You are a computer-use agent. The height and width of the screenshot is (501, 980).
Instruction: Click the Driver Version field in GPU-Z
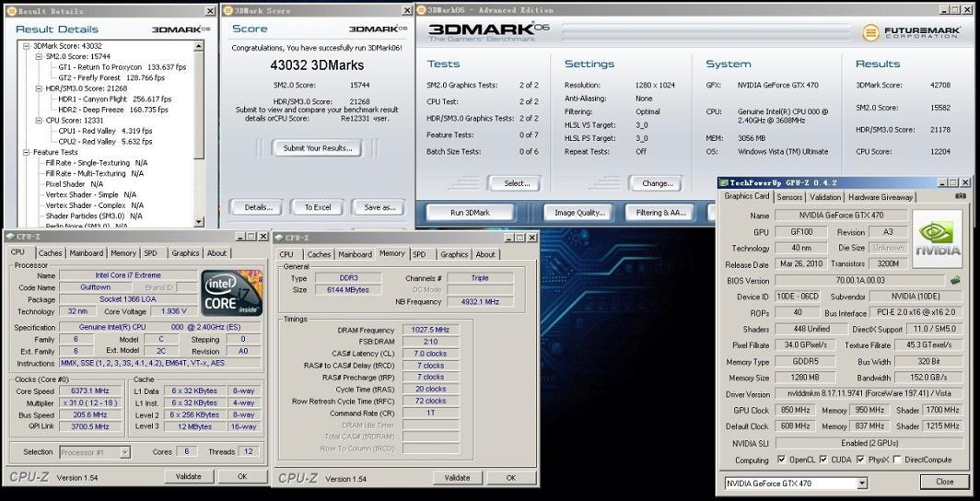[869, 394]
